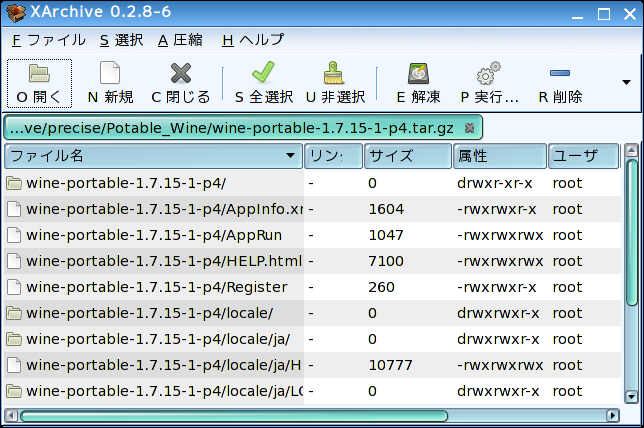Click the file icon of the Register row
Screen dimensions: 644x428
click(x=14, y=287)
